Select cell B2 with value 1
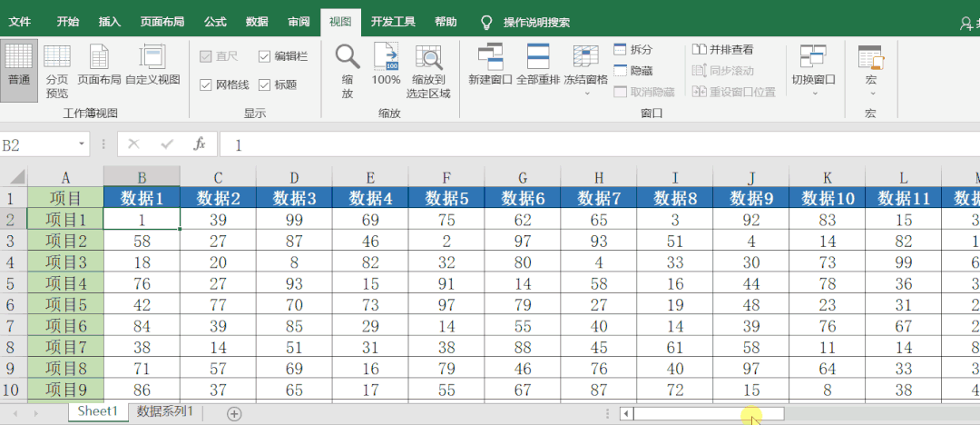The height and width of the screenshot is (425, 980). tap(142, 220)
